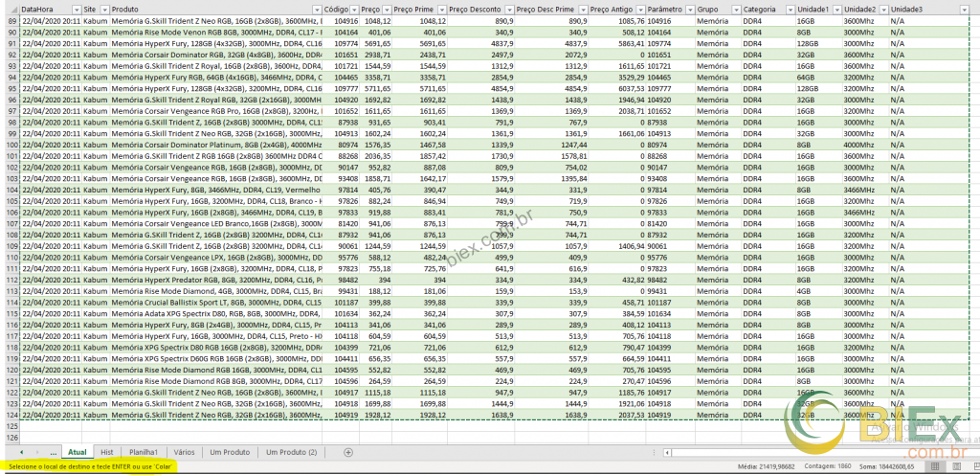Click the Memória XPG Spectrix D60G product cell

coord(216,358)
